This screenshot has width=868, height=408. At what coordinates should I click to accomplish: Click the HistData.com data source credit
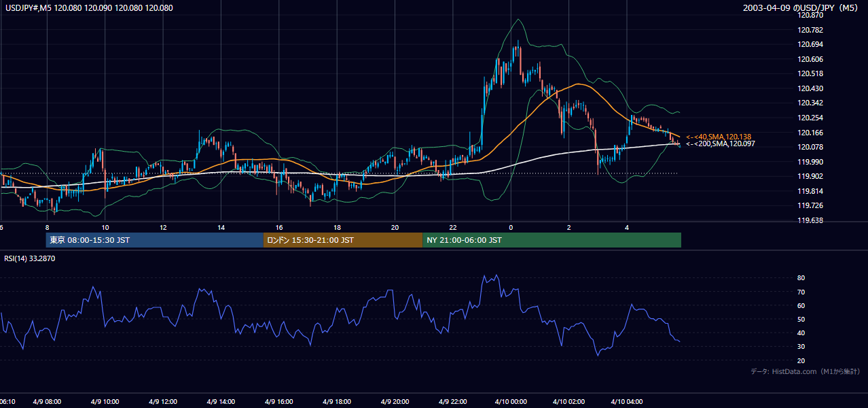pos(805,371)
